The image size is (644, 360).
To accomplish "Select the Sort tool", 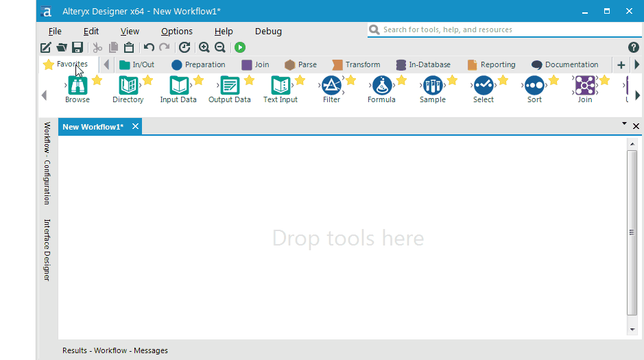I will (534, 90).
